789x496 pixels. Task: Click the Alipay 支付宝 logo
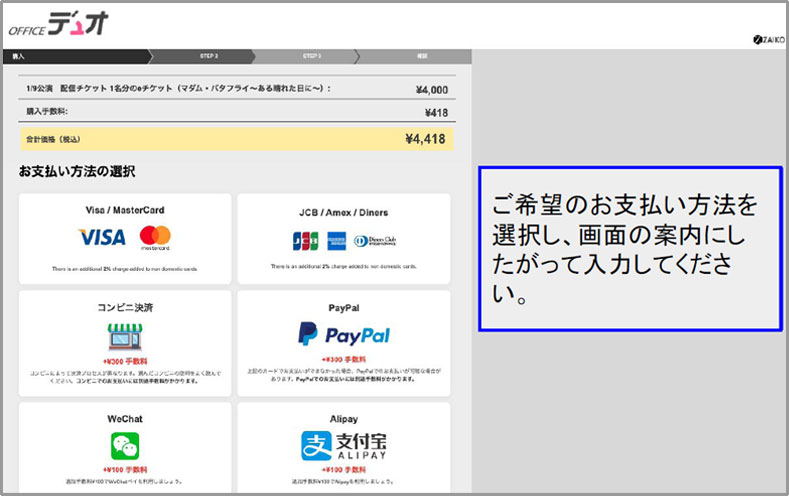coord(343,445)
